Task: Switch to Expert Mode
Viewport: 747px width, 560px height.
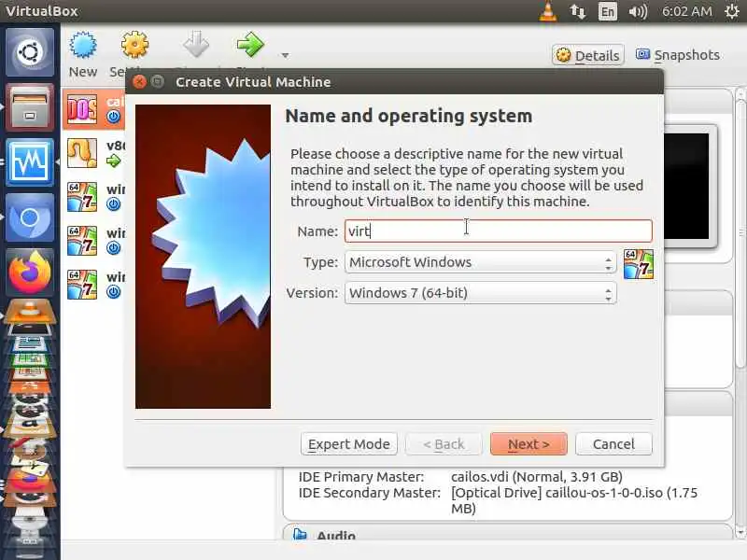Action: [x=348, y=444]
